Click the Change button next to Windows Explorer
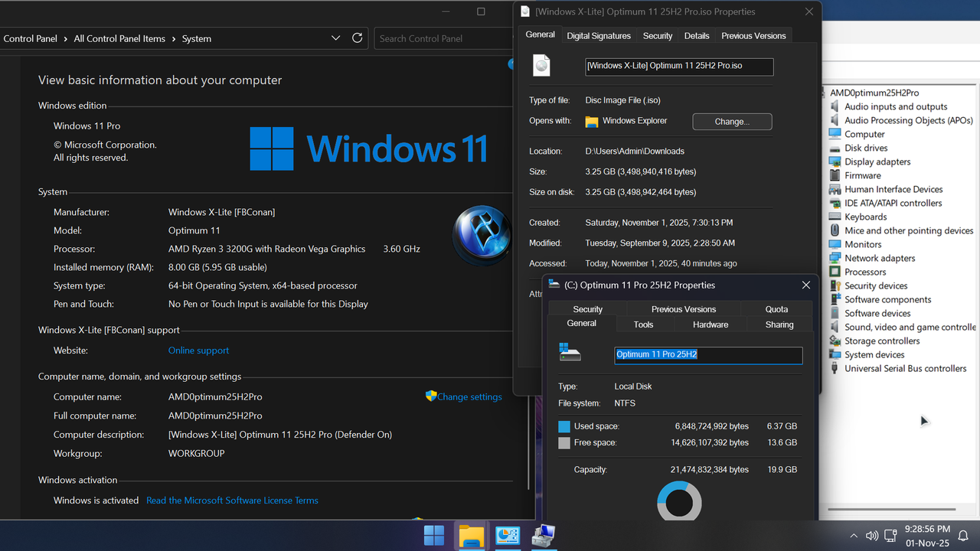The height and width of the screenshot is (551, 980). coord(731,121)
